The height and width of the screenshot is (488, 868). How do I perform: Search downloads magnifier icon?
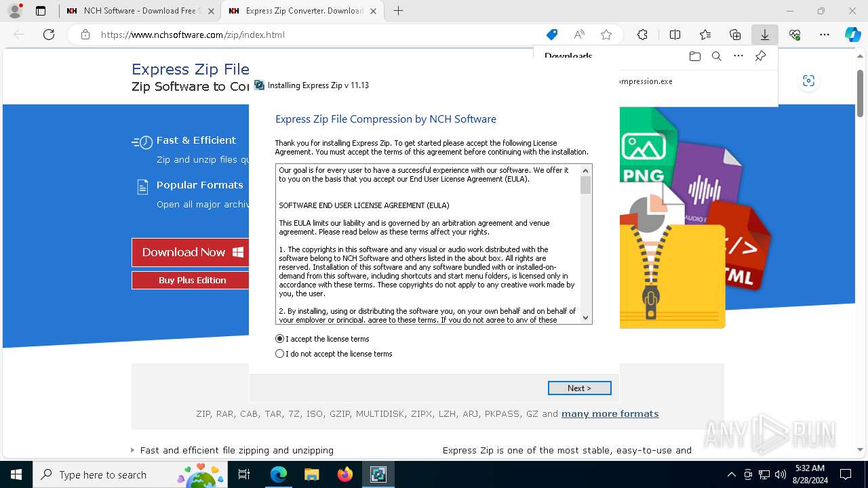tap(716, 56)
